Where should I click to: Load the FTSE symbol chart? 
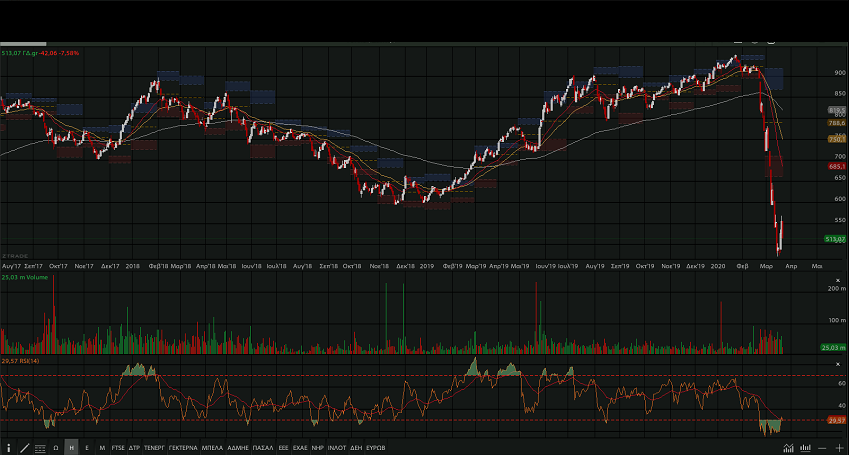coord(118,447)
